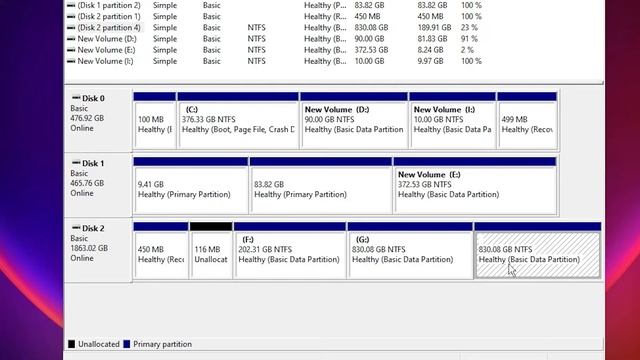Image resolution: width=640 pixels, height=360 pixels.
Task: Click the 9.97 GB free space cell
Action: (x=430, y=61)
